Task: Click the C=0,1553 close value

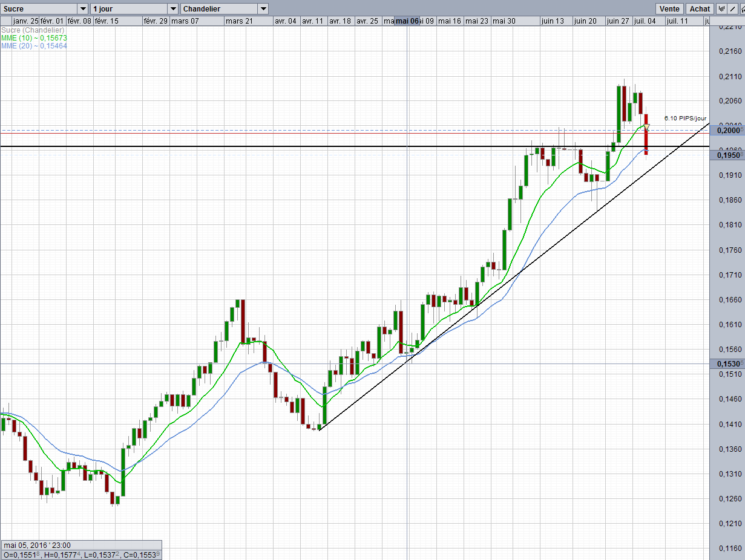Action: [x=140, y=555]
